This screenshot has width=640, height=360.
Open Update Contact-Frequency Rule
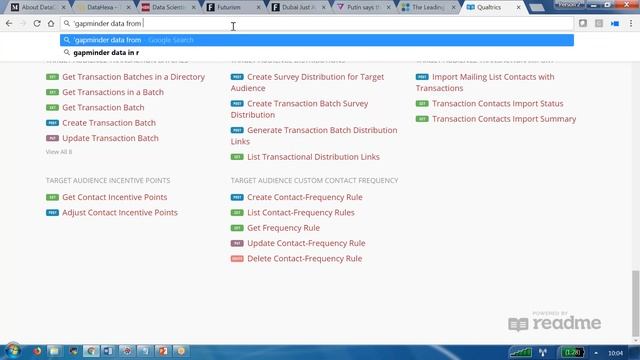pyautogui.click(x=306, y=243)
